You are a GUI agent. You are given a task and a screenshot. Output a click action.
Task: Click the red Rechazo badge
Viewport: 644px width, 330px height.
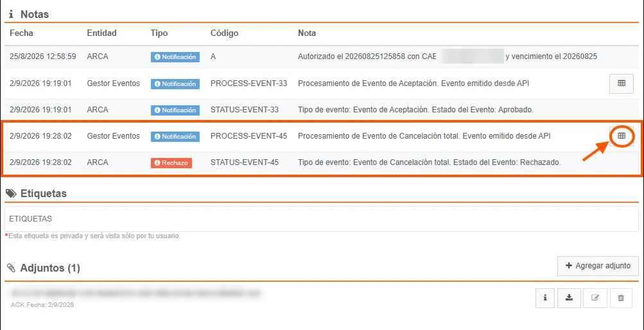tap(171, 163)
